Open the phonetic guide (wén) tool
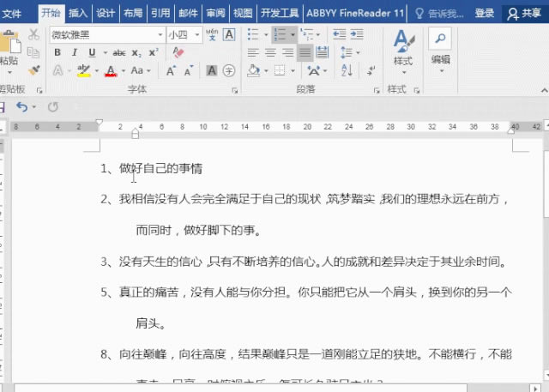 pyautogui.click(x=212, y=34)
